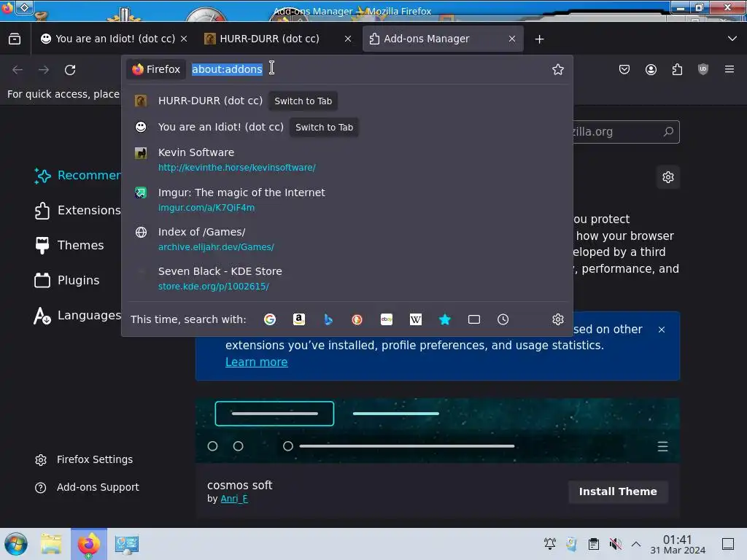Click the Firefox identity box
Screen dimensions: 747x560
pyautogui.click(x=156, y=69)
